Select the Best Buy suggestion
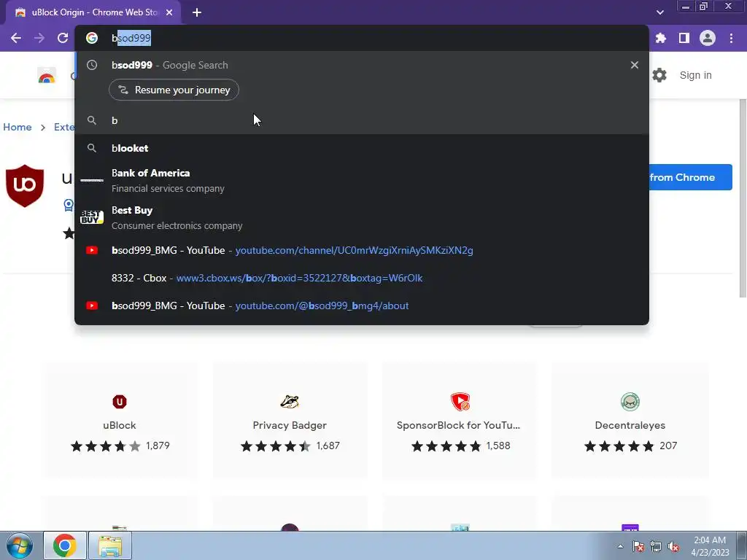The width and height of the screenshot is (747, 560). 362,217
